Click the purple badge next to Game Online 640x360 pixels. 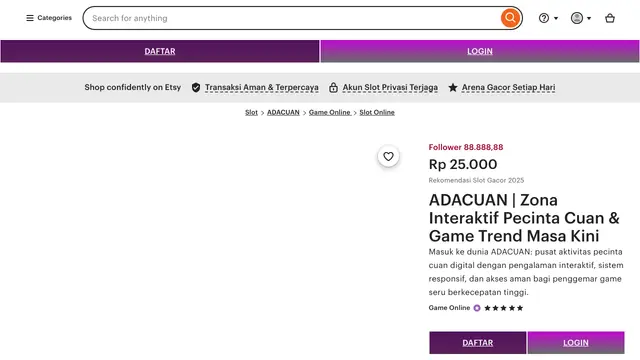tap(477, 308)
